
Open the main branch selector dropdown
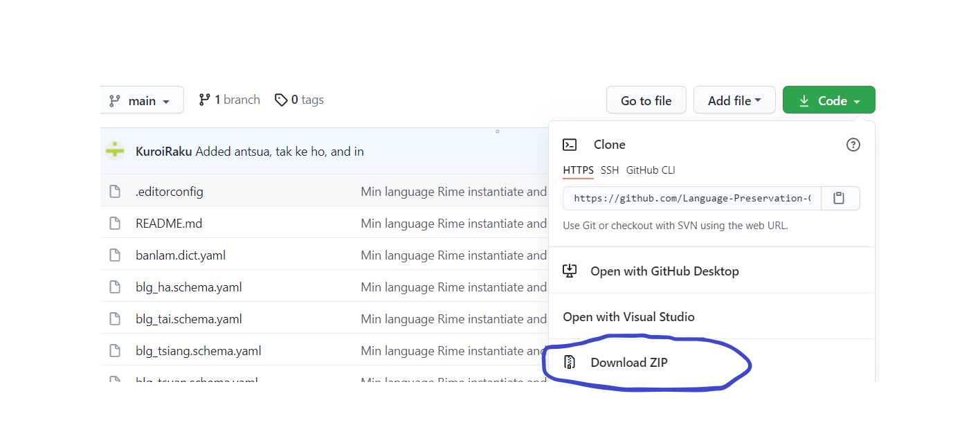(142, 100)
